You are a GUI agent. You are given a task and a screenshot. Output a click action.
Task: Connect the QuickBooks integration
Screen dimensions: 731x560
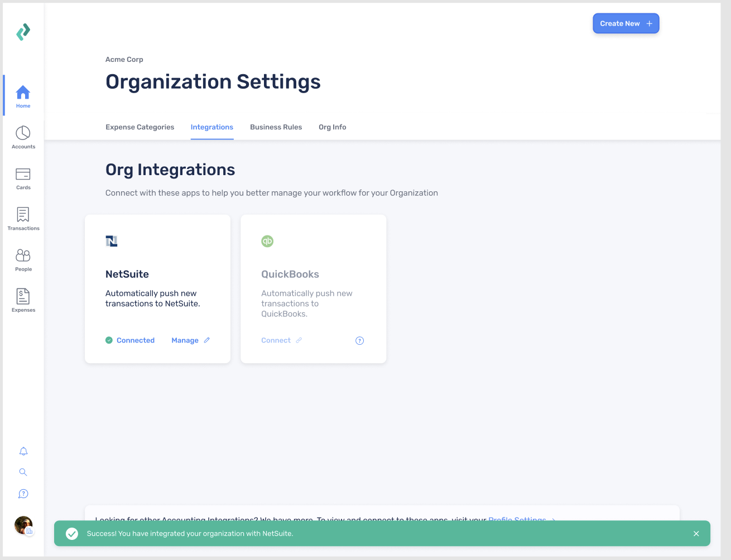pyautogui.click(x=281, y=340)
